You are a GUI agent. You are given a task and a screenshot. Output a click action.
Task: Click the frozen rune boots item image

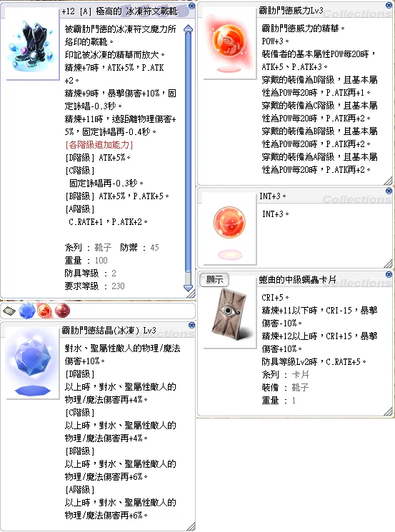31,46
